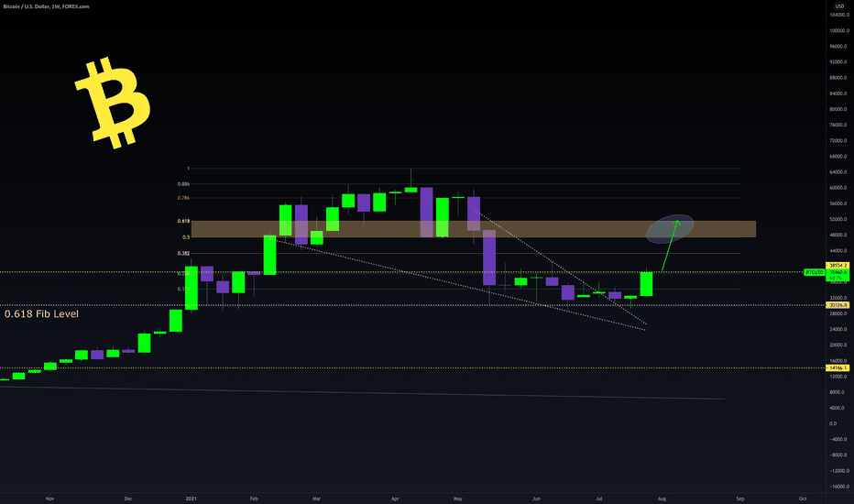Click 64000.0 on the price scale
Viewport: 854px width, 504px height.
pyautogui.click(x=839, y=172)
